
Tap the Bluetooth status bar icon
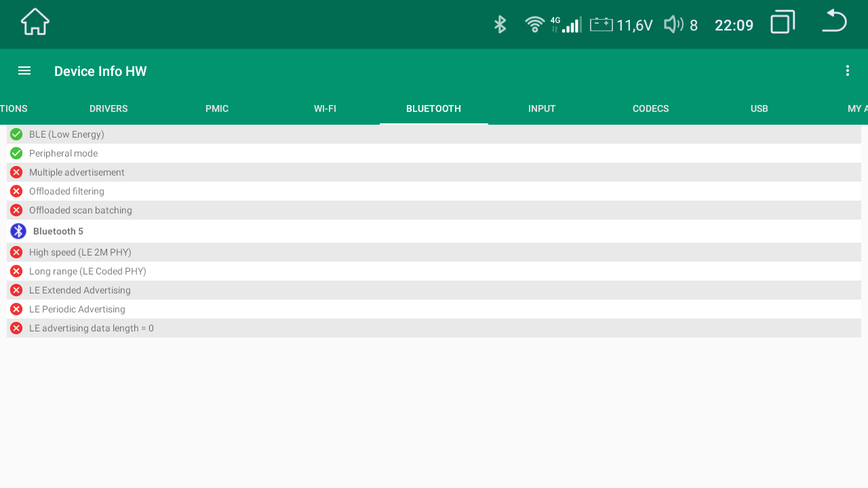tap(500, 24)
